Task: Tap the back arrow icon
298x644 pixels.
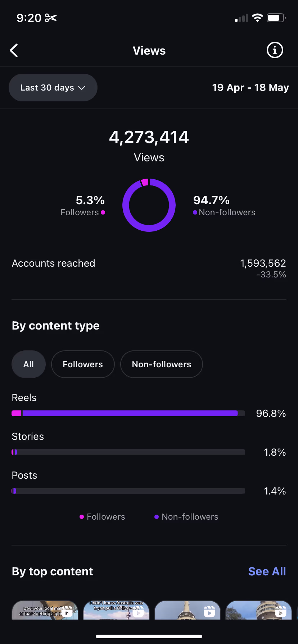Action: 14,51
